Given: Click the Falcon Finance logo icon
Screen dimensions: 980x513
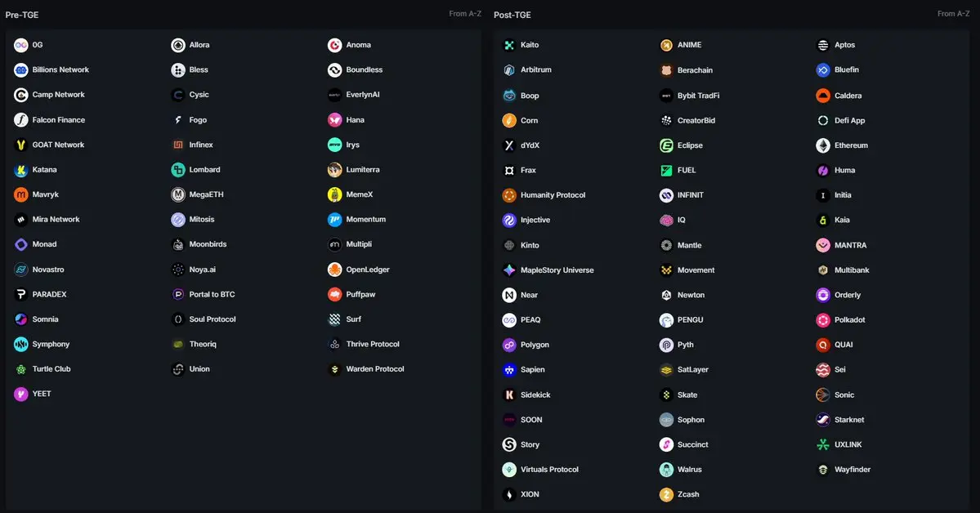Looking at the screenshot, I should [x=21, y=120].
